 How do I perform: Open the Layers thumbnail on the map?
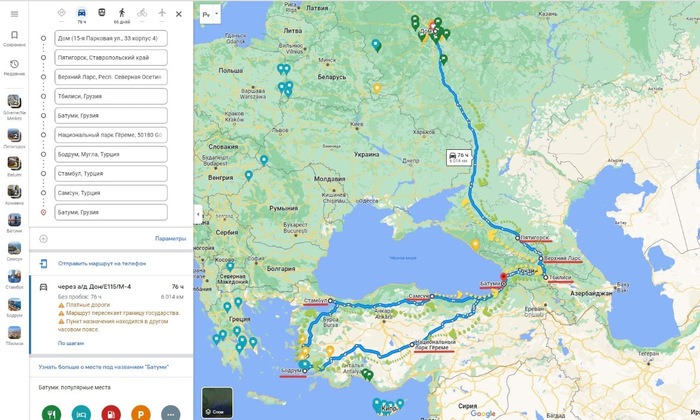click(217, 403)
